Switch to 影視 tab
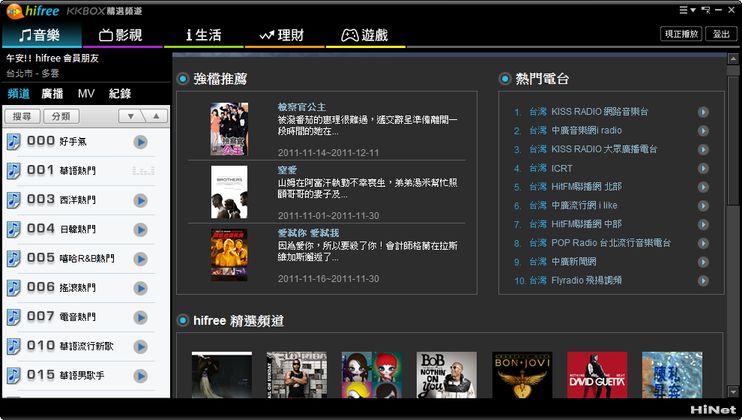Image resolution: width=742 pixels, height=420 pixels. [x=121, y=35]
